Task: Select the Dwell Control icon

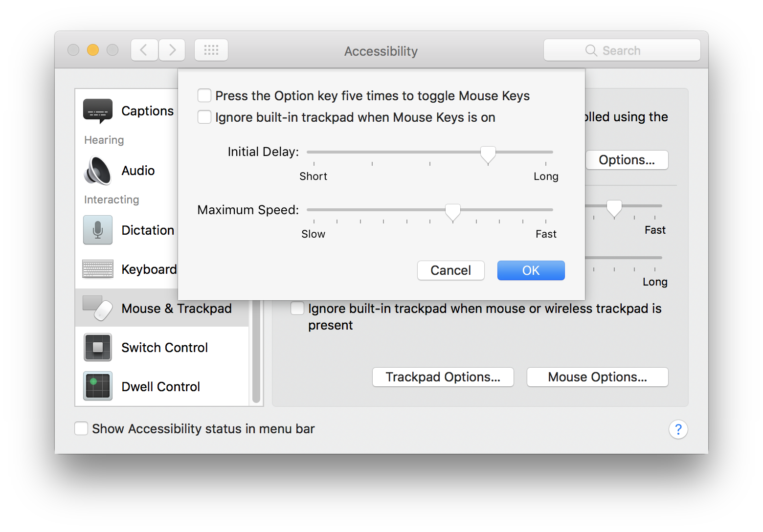Action: [x=97, y=386]
